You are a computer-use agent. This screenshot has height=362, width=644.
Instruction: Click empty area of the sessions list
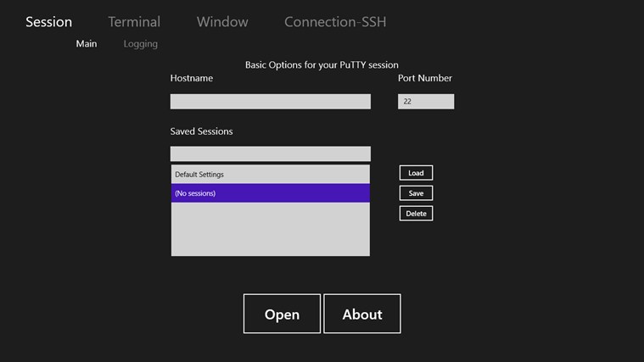click(270, 230)
